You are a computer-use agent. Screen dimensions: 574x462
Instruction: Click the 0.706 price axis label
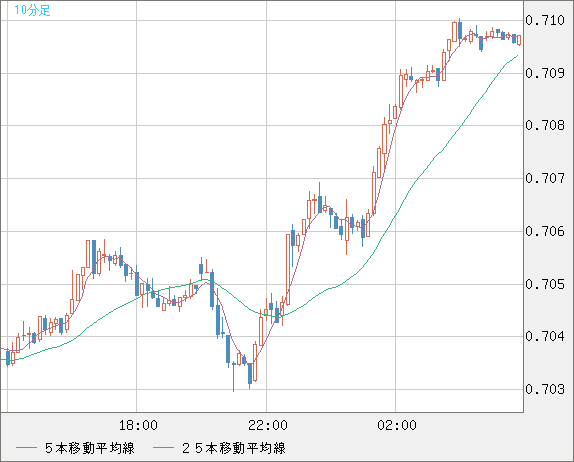[x=545, y=231]
